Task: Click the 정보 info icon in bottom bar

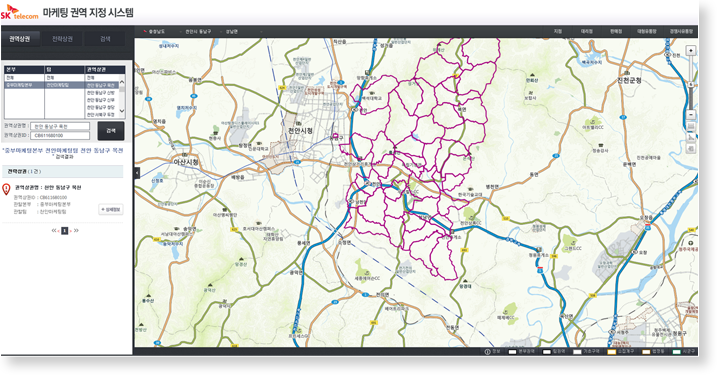Action: pos(487,352)
